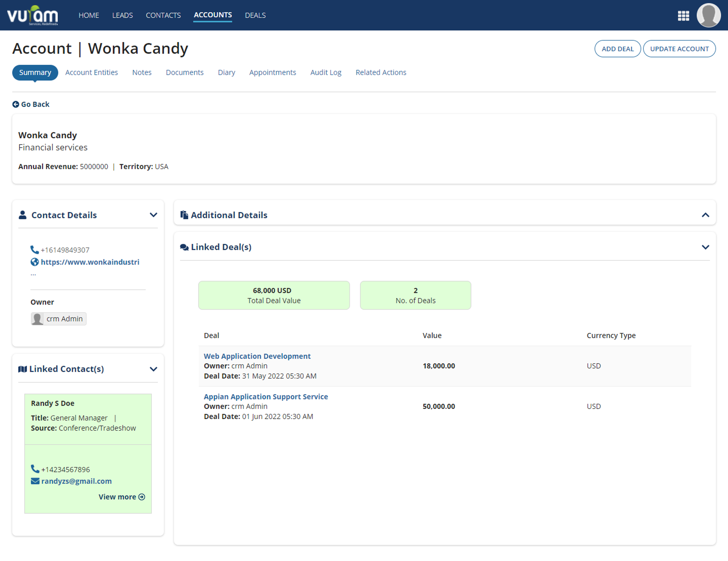Image resolution: width=728 pixels, height=561 pixels.
Task: Click the Randy S Doe contact name
Action: pyautogui.click(x=53, y=403)
